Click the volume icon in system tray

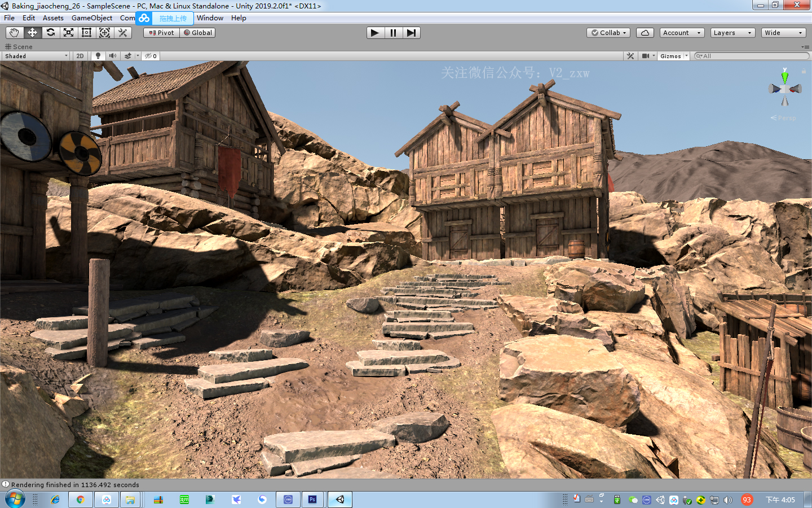coord(728,500)
